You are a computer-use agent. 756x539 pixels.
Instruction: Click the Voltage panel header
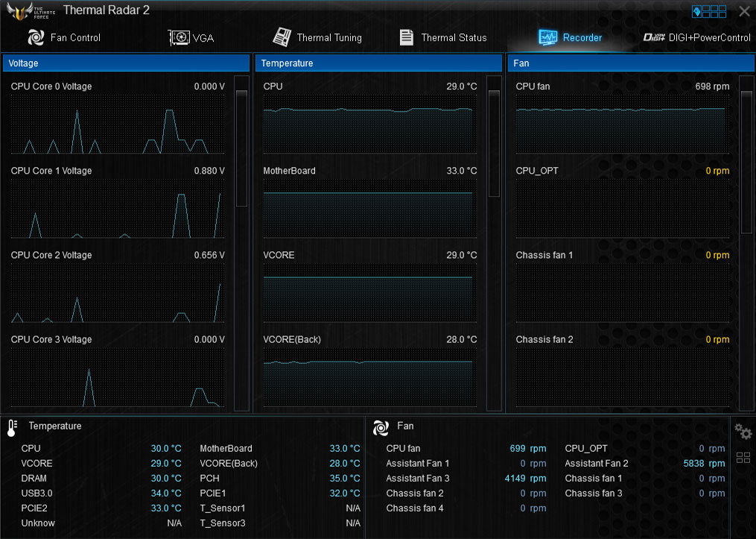coord(127,63)
